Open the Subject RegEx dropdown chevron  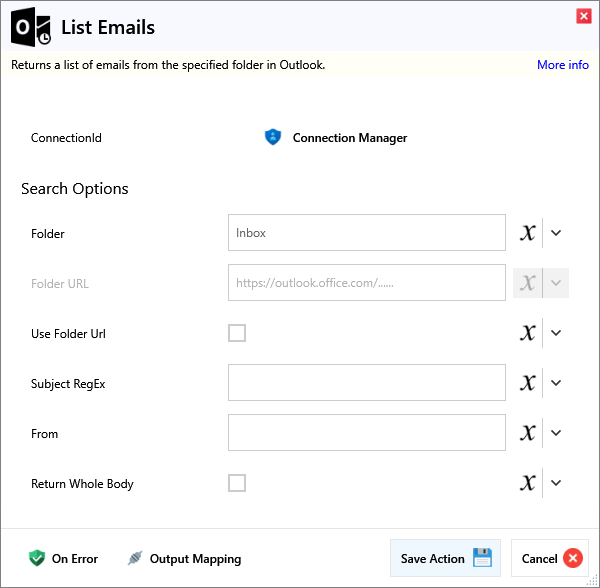(x=557, y=383)
